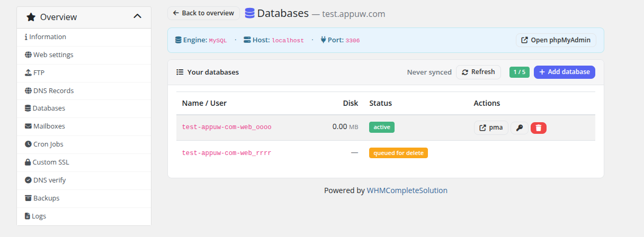This screenshot has width=644, height=237.
Task: Click the list icon beside Your databases
Action: coord(180,72)
